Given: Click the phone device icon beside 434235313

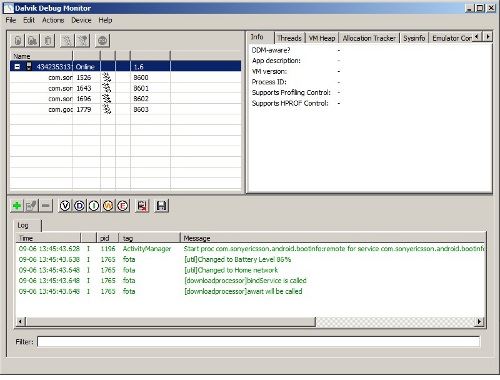Looking at the screenshot, I should pyautogui.click(x=29, y=66).
